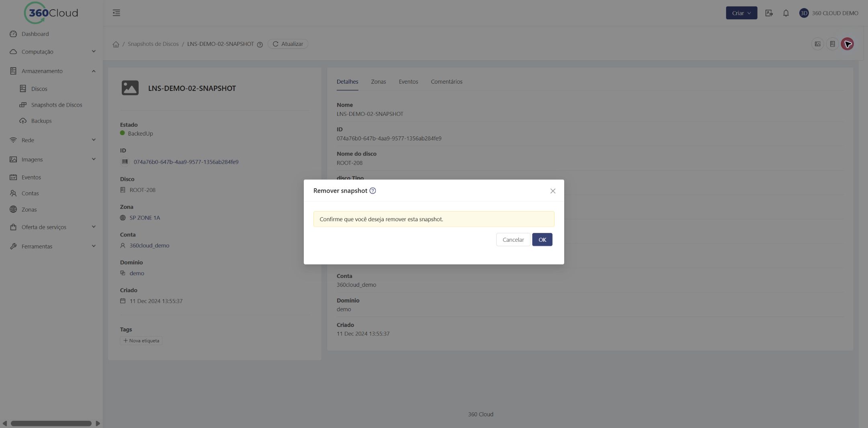Open the Criar dropdown button
This screenshot has height=428, width=868.
point(741,13)
